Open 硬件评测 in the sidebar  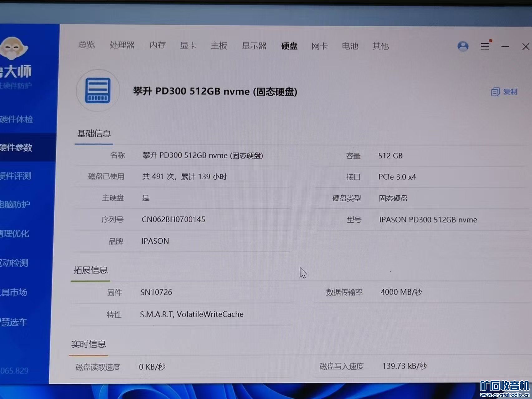(16, 176)
